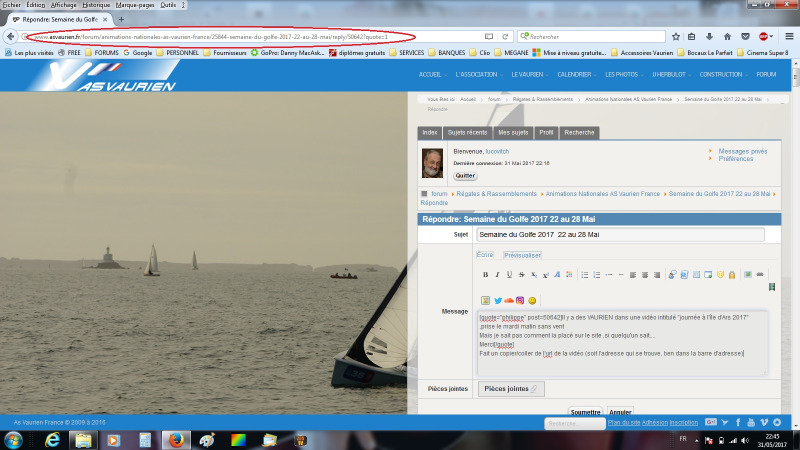Insert a bulleted list

tap(584, 274)
